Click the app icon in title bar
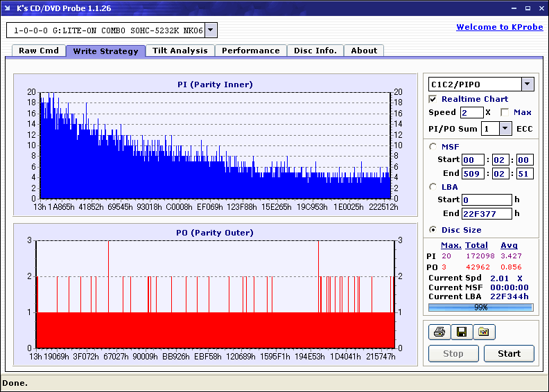 [x=8, y=8]
